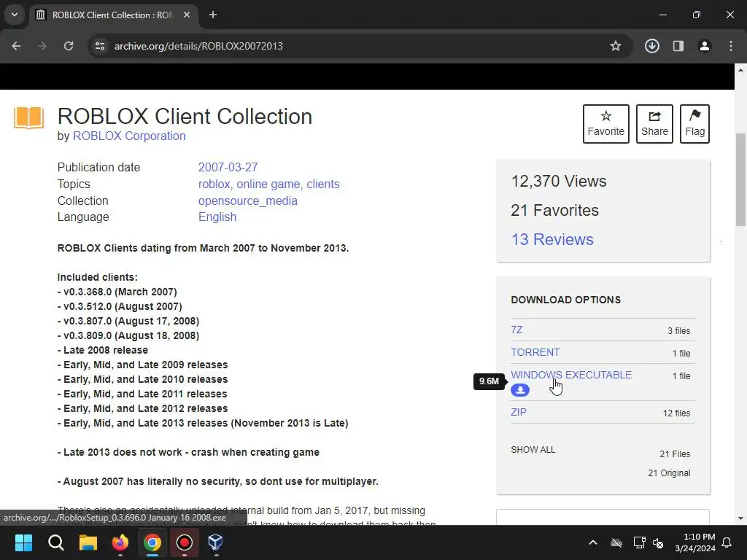
Task: Click the 21 Original text
Action: 669,472
